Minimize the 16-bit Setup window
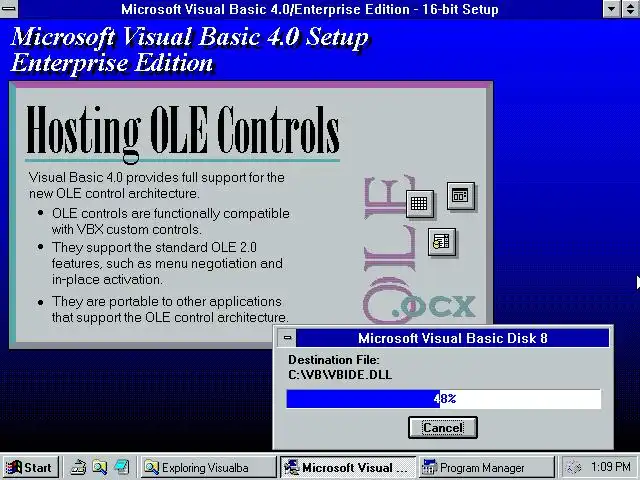Viewport: 640px width, 480px height. [611, 9]
